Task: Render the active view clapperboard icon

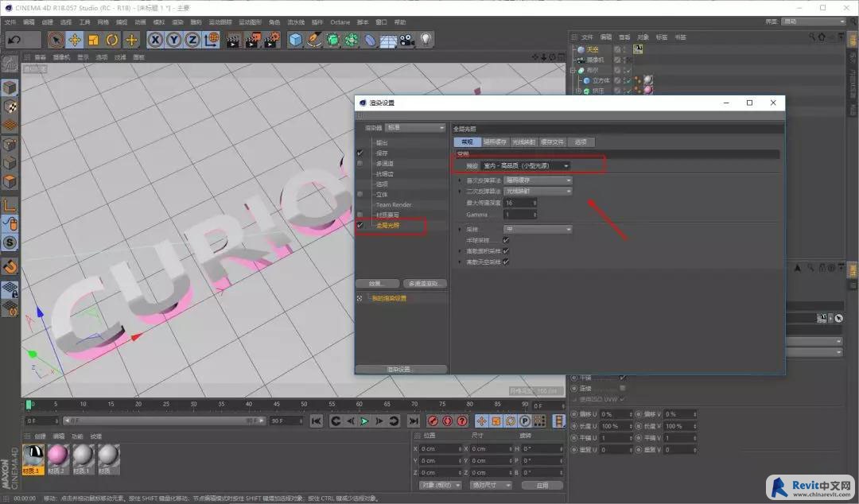Action: tap(233, 40)
